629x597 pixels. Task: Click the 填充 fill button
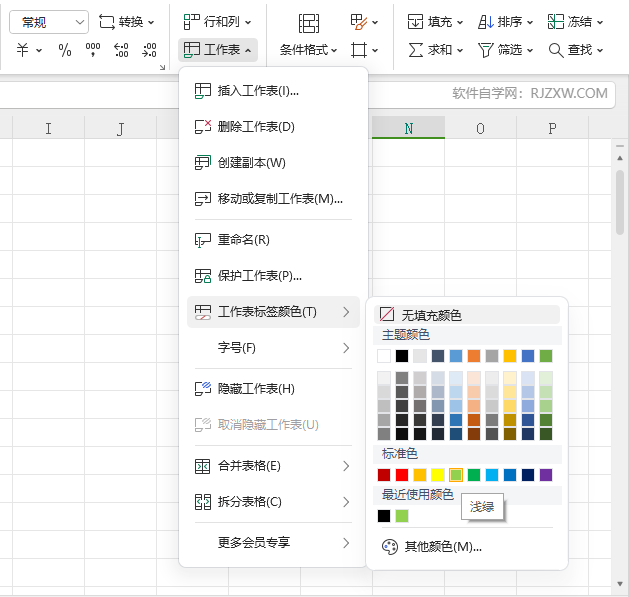(436, 22)
